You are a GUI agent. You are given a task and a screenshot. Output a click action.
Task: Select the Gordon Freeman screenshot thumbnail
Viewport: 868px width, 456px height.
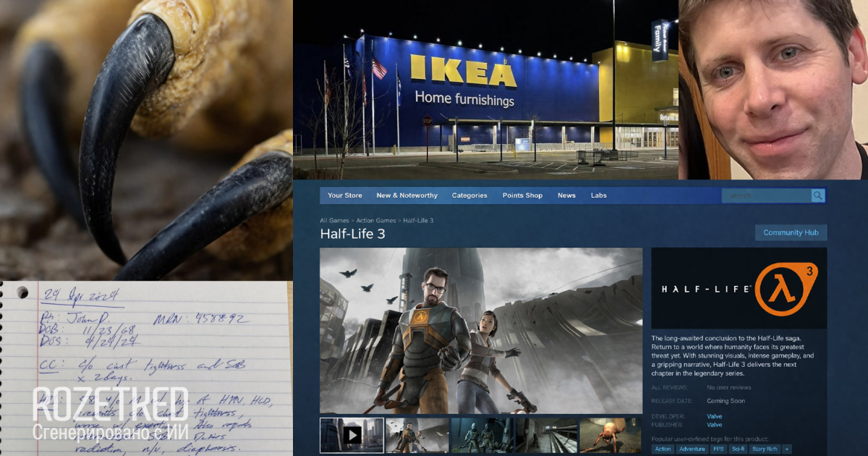(x=417, y=435)
